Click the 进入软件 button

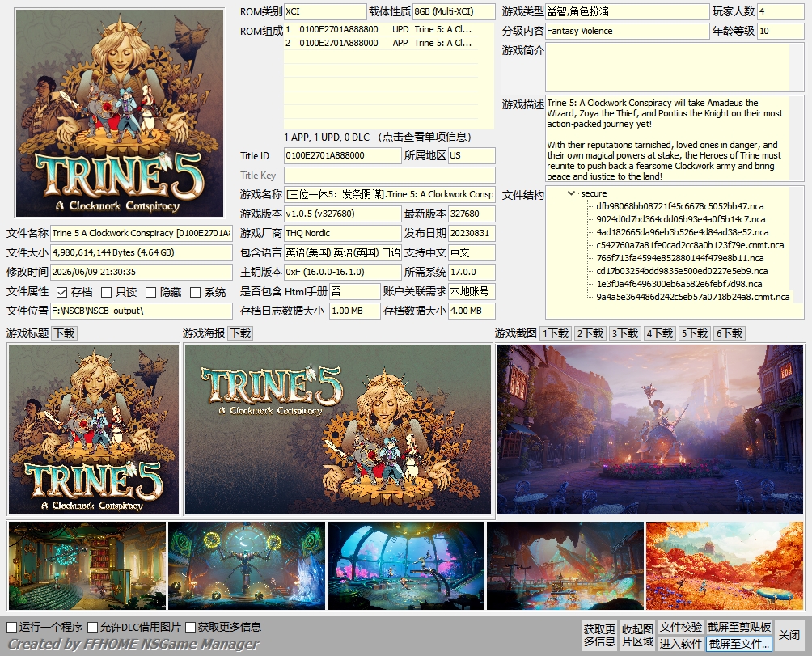coord(680,644)
